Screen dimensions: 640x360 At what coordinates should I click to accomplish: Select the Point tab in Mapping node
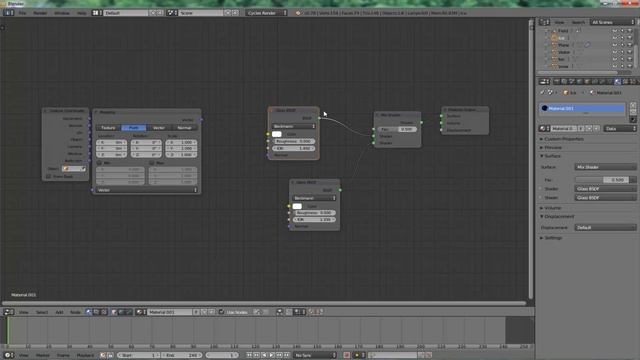point(133,128)
